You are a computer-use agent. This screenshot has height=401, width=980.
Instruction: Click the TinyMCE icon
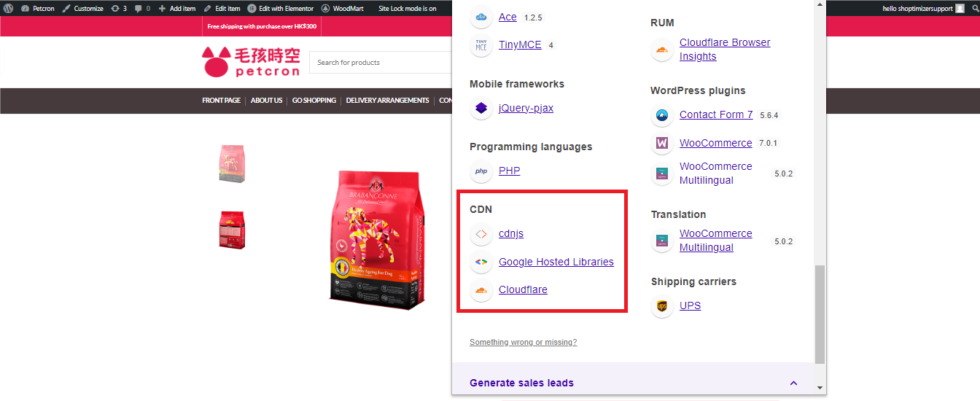(x=481, y=45)
